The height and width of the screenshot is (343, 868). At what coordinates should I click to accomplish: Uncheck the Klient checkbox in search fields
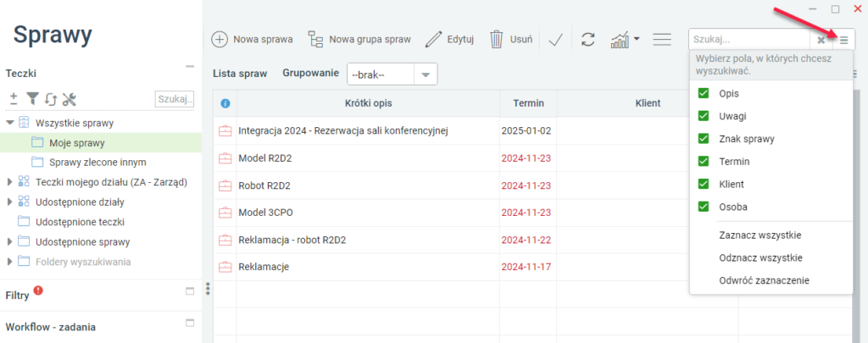click(x=704, y=185)
